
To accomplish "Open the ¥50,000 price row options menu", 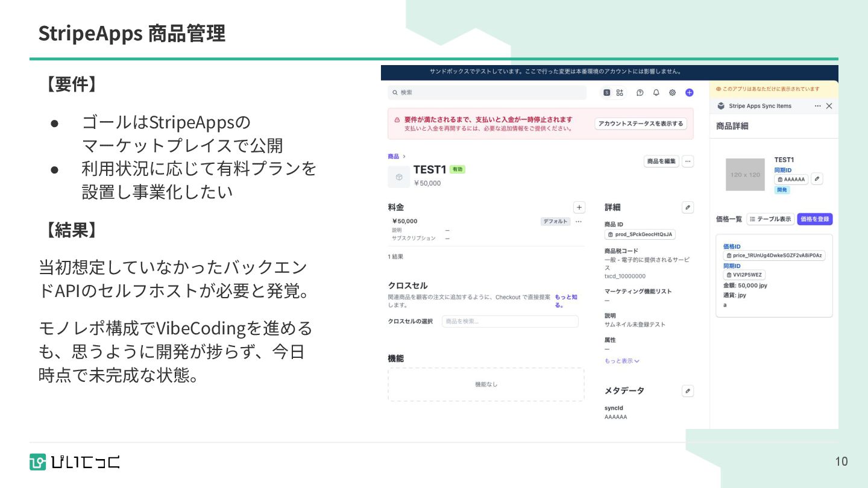I will click(579, 222).
